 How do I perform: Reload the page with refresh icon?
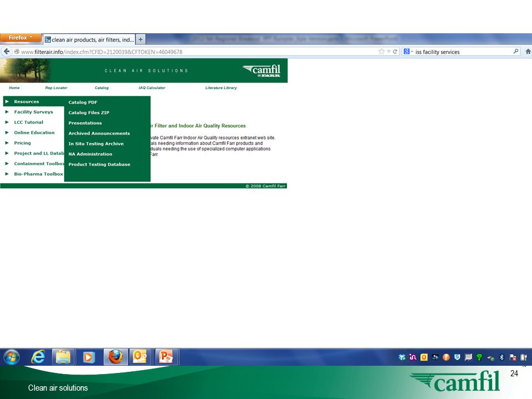(x=395, y=52)
